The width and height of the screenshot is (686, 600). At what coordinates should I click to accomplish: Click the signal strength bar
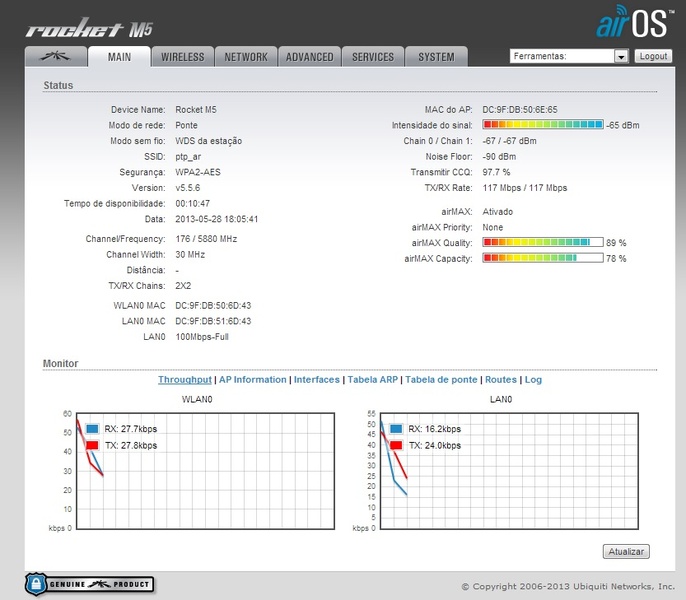click(x=543, y=125)
